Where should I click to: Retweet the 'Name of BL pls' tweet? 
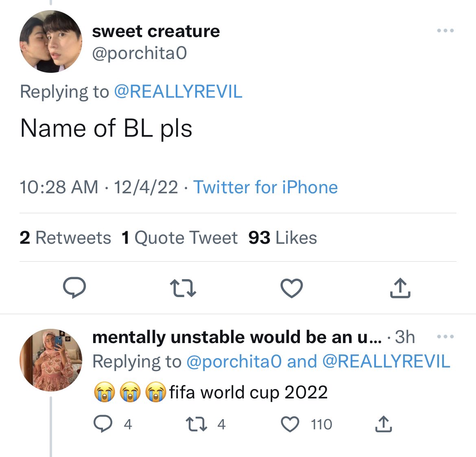click(183, 288)
